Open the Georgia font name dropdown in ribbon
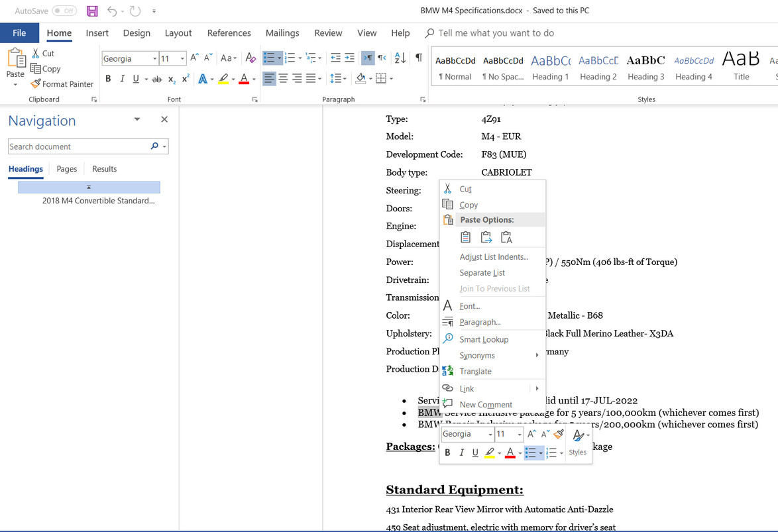Image resolution: width=778 pixels, height=532 pixels. pyautogui.click(x=155, y=58)
